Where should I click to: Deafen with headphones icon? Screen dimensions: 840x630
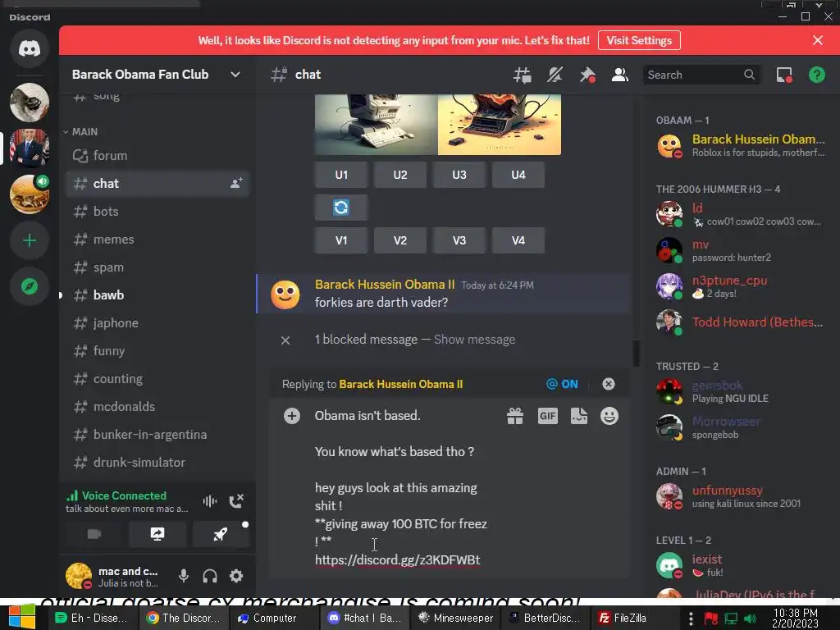coord(210,576)
